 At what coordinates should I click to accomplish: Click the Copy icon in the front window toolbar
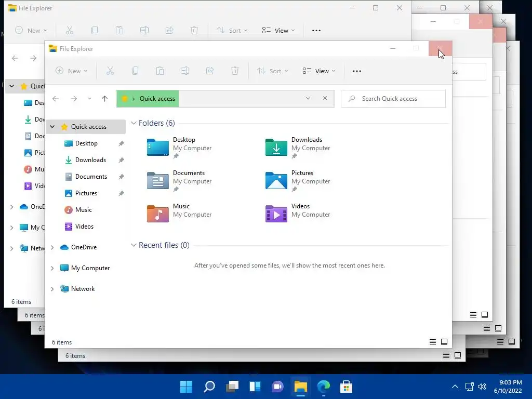[135, 71]
